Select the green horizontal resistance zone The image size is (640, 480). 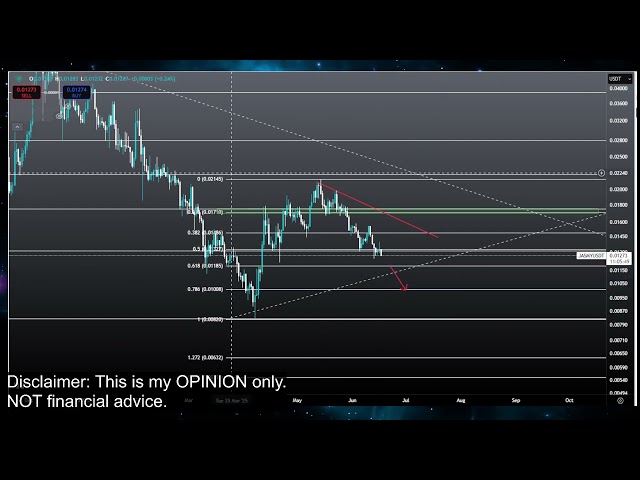[400, 210]
